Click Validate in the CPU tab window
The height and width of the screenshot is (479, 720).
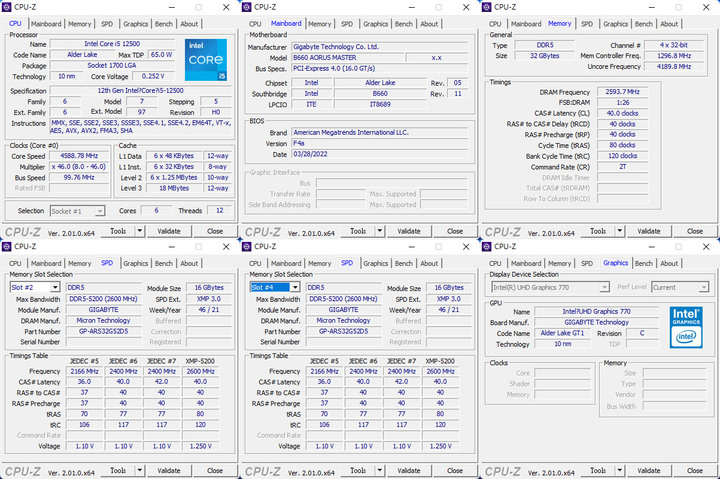pos(169,231)
